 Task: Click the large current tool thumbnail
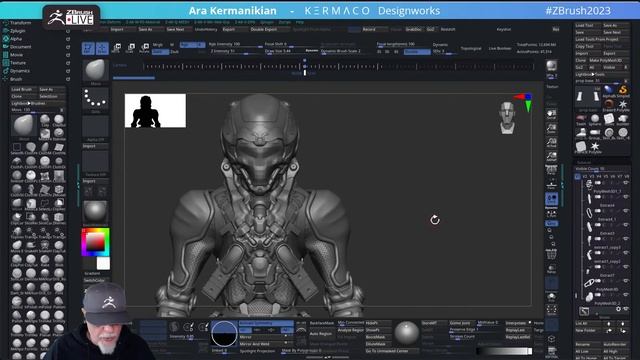(587, 97)
